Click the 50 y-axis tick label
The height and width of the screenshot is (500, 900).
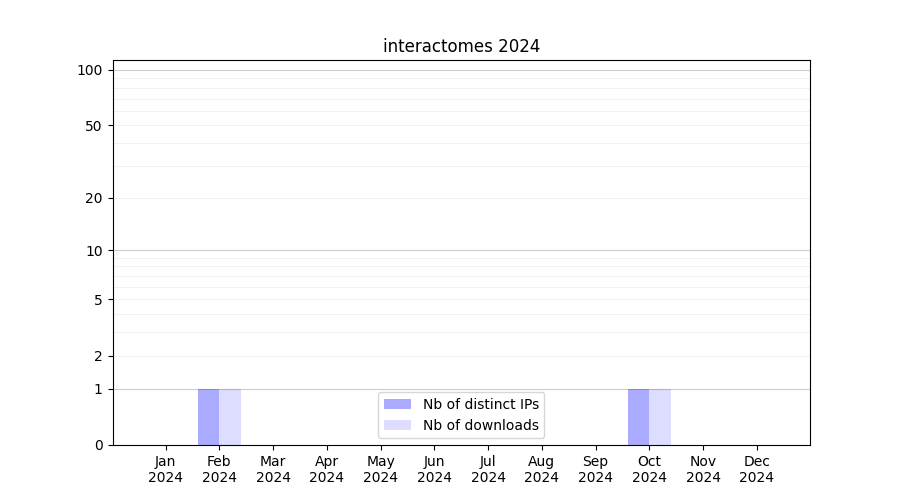pyautogui.click(x=93, y=126)
